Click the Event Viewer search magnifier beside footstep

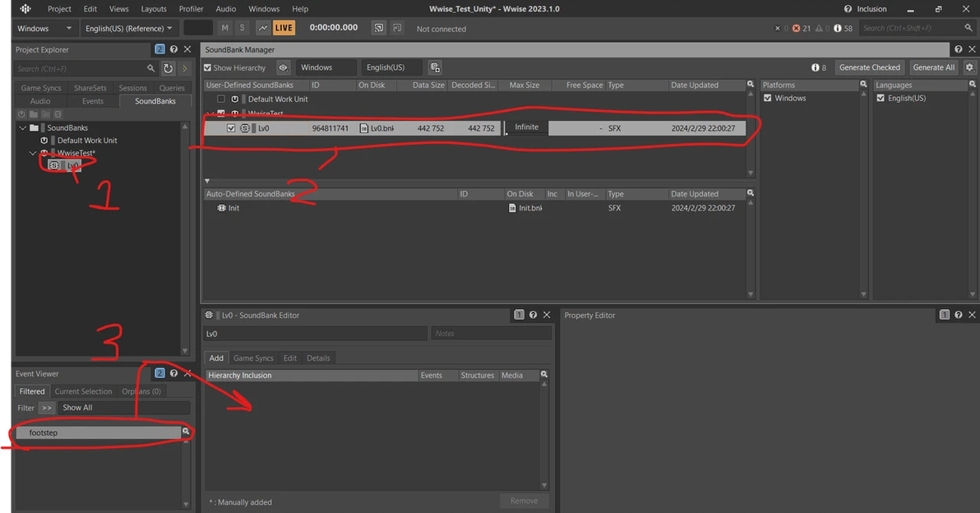pyautogui.click(x=186, y=432)
